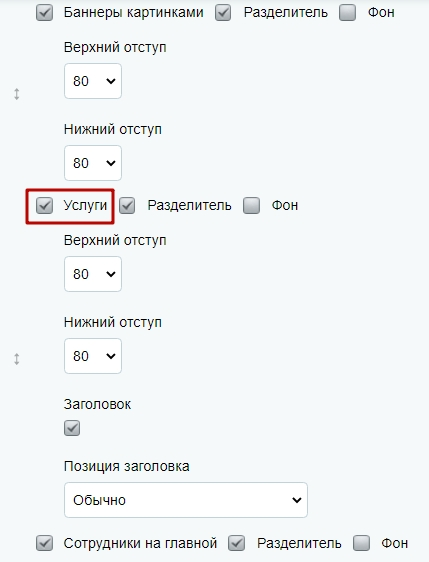Toggle the Сотрудники на главной checkbox

[x=44, y=543]
